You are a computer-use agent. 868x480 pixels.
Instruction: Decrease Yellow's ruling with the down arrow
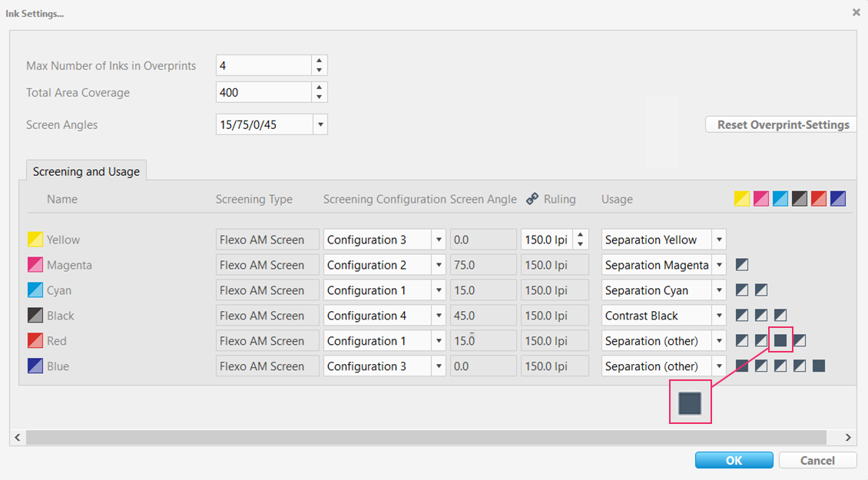[x=580, y=244]
